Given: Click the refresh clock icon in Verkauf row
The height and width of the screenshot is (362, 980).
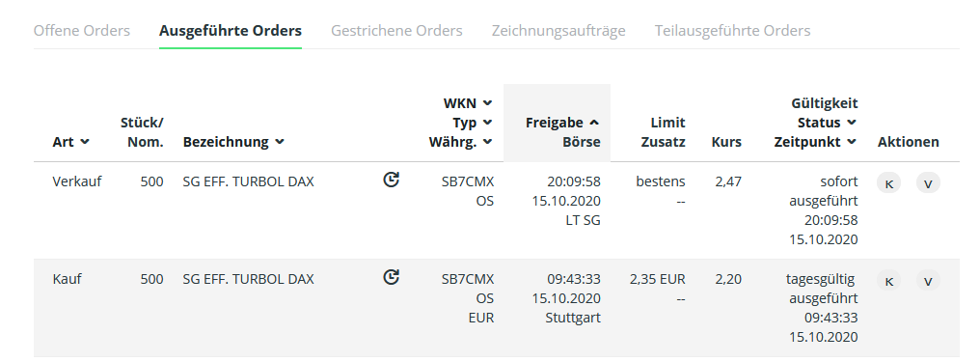Looking at the screenshot, I should tap(392, 181).
